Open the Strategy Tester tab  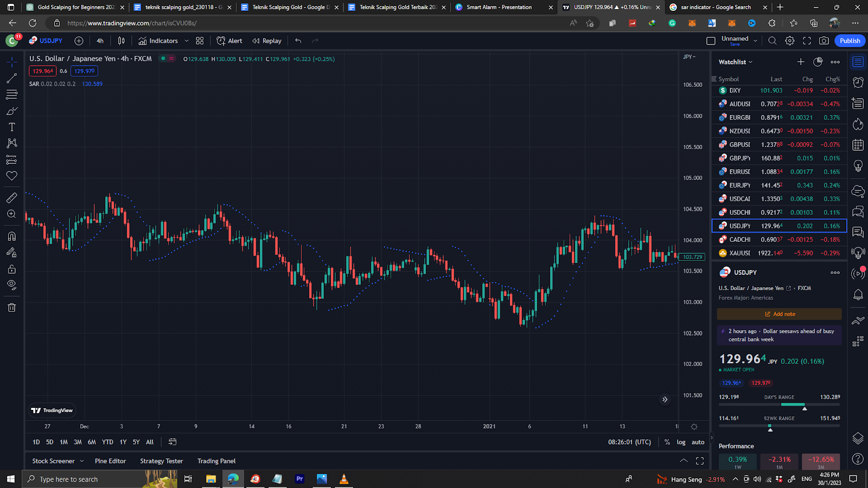[x=161, y=461]
